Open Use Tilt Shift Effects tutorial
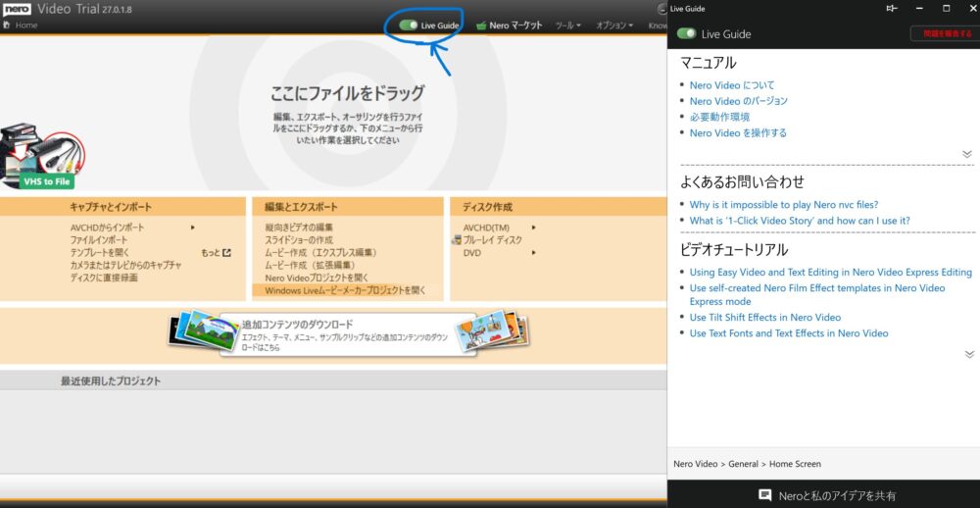Screen dimensions: 980x508 point(765,317)
